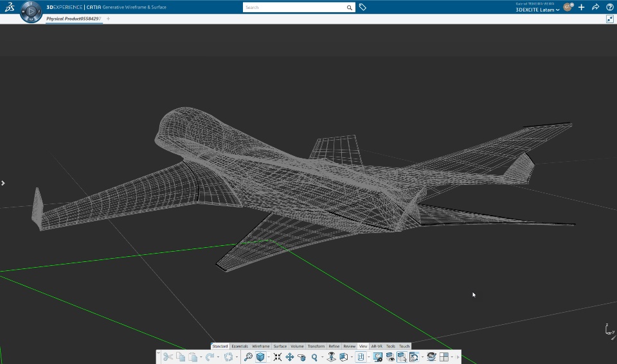Click the display monitor settings icon
The width and height of the screenshot is (617, 364).
378,357
